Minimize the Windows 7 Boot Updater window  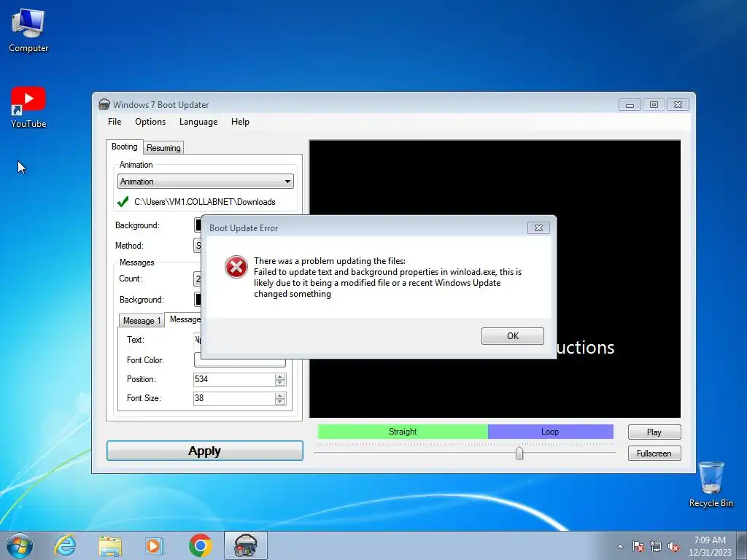[630, 105]
